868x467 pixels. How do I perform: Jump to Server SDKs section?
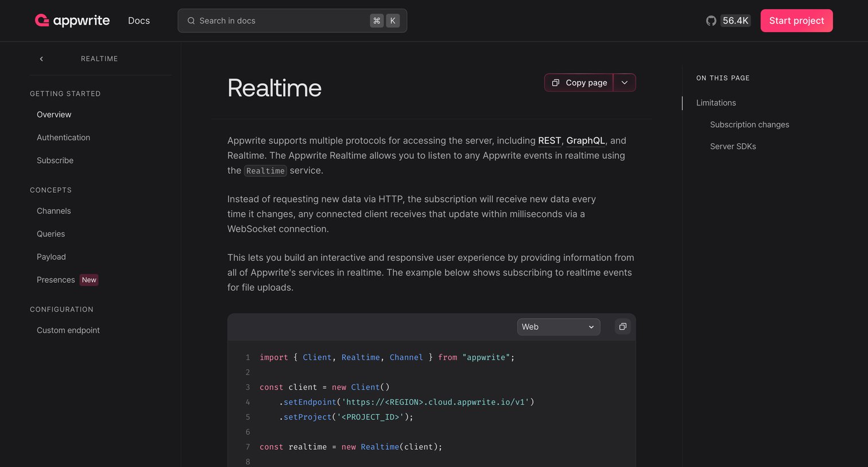click(x=733, y=146)
